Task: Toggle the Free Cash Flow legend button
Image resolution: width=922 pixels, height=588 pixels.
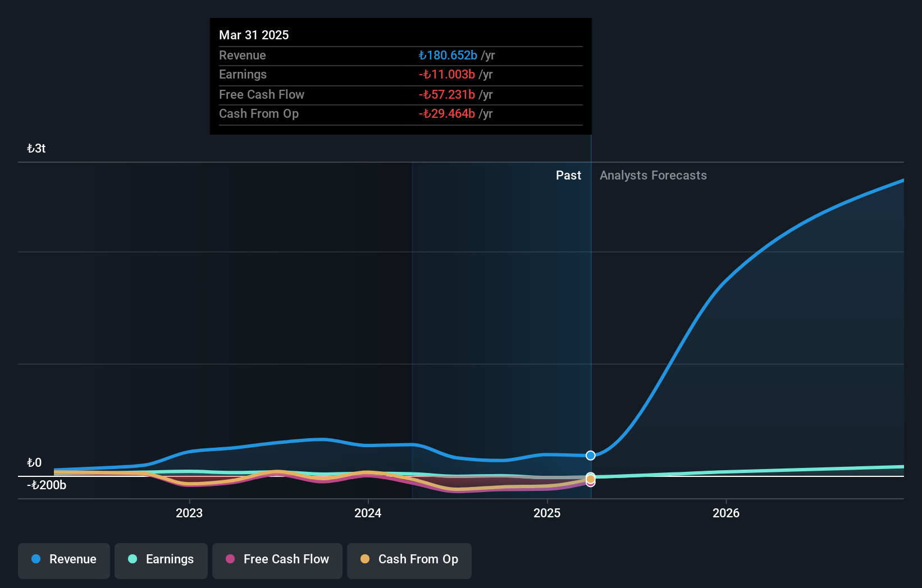Action: coord(277,561)
